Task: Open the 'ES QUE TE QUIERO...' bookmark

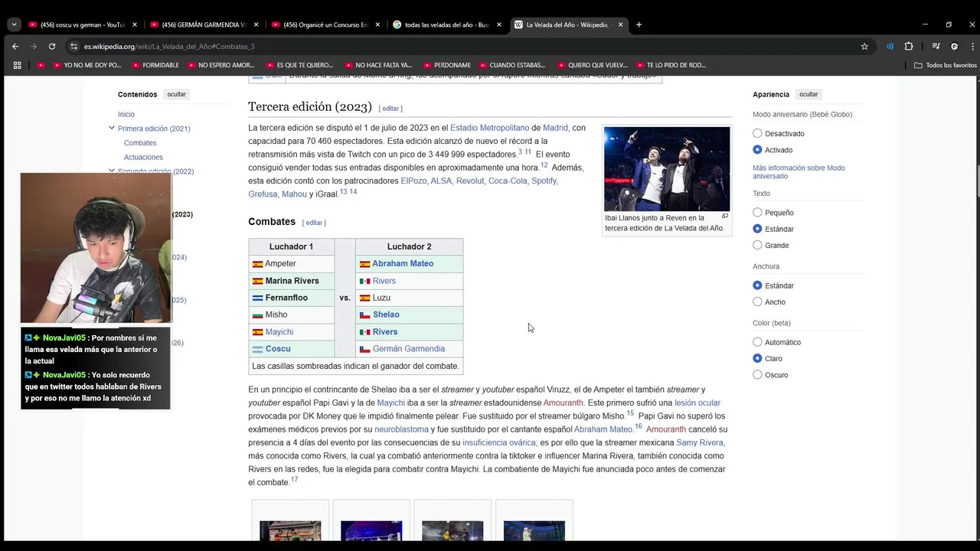Action: (299, 65)
